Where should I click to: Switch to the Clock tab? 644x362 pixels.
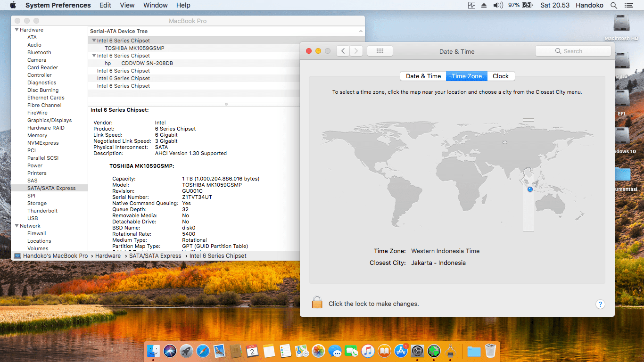tap(500, 76)
